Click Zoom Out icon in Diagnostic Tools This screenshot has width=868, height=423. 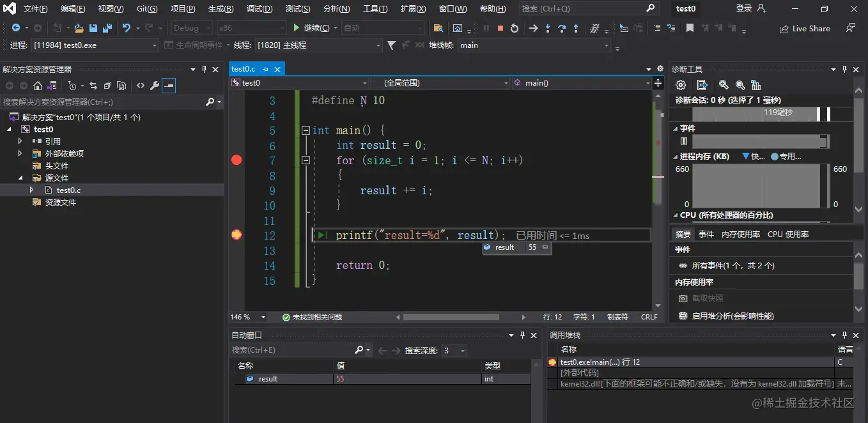coord(740,85)
